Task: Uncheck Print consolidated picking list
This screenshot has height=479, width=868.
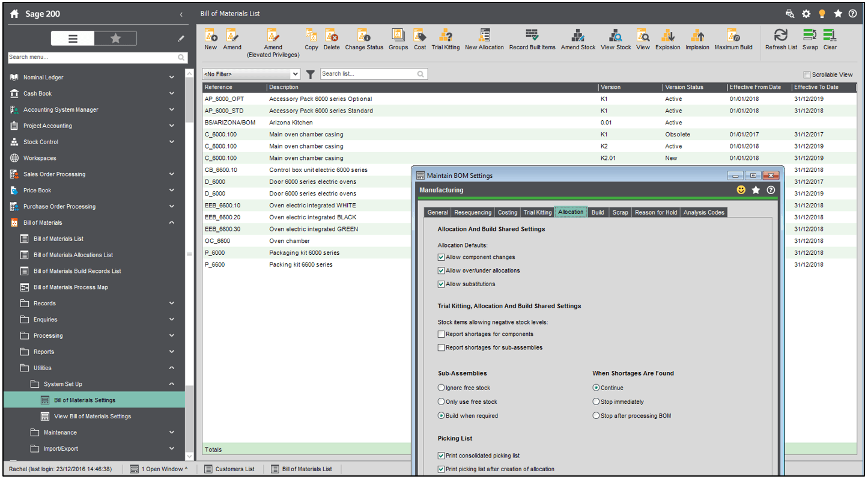Action: pos(442,456)
